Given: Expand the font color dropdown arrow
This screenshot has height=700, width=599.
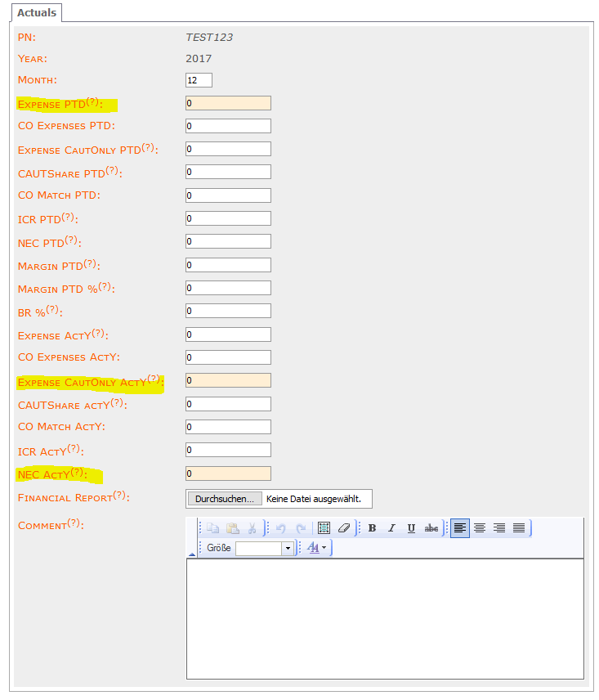Looking at the screenshot, I should (x=324, y=549).
